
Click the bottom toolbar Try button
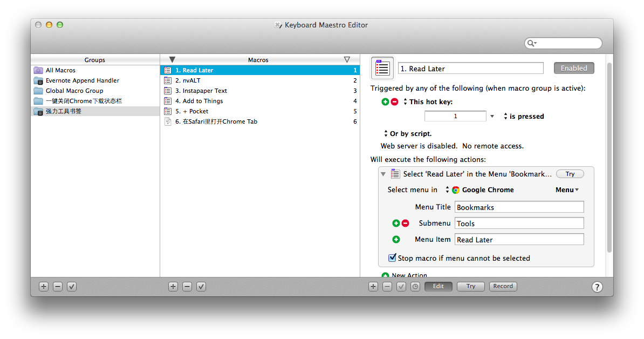[x=471, y=287]
